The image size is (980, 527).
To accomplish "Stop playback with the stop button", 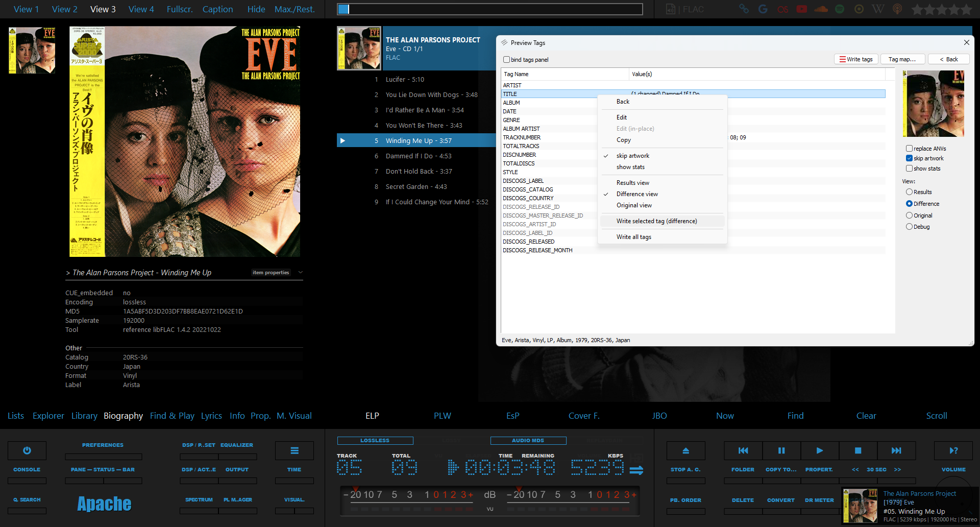I will tap(858, 450).
